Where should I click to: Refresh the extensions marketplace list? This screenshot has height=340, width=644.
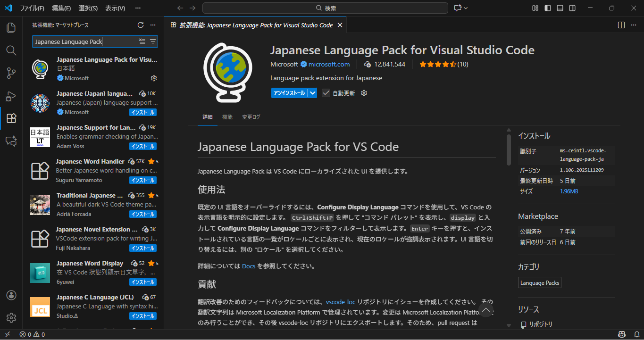140,25
